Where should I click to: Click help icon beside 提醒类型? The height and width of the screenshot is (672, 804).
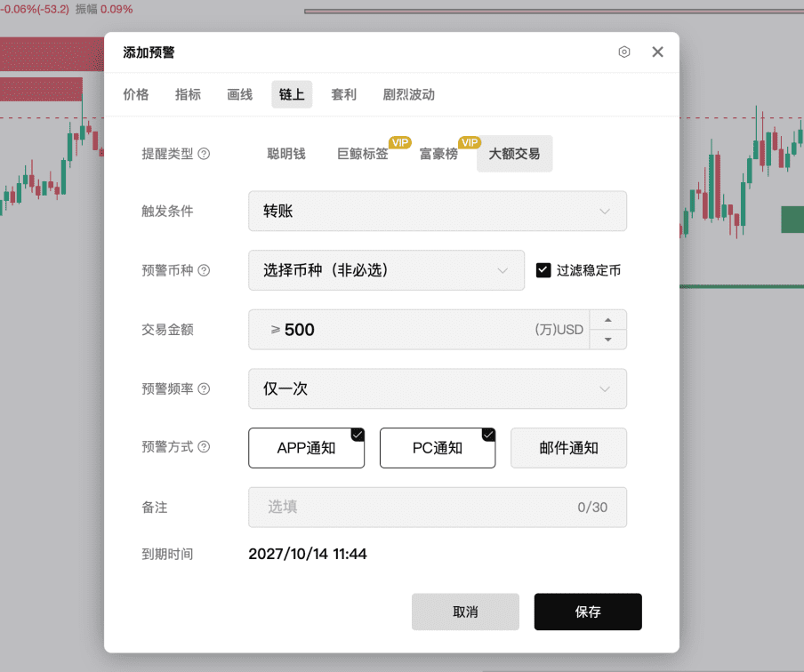tap(204, 154)
